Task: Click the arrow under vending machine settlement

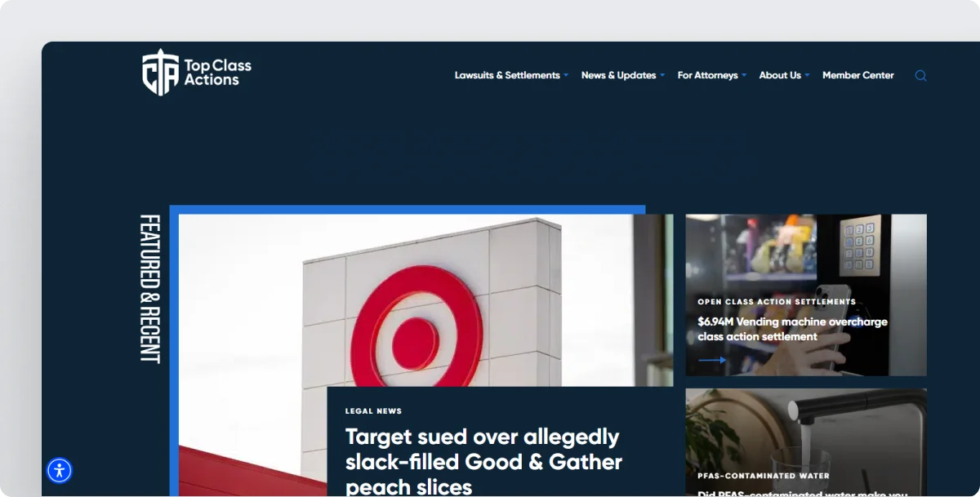Action: tap(712, 360)
